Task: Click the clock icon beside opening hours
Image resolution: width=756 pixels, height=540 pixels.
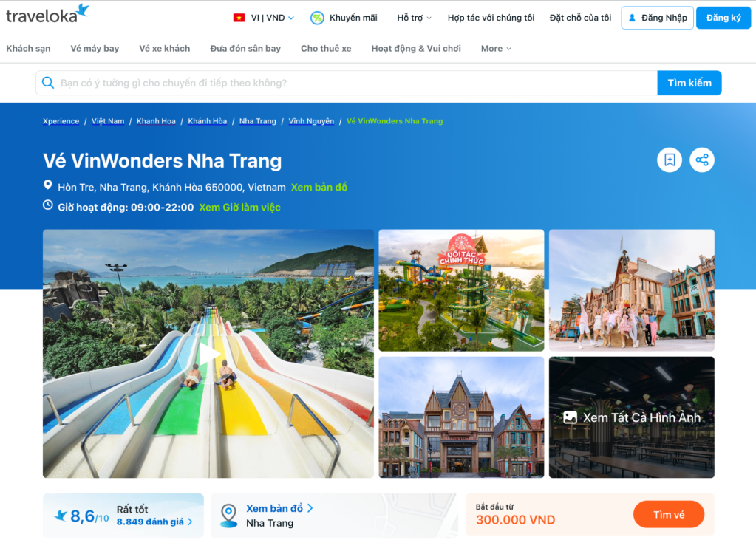Action: click(48, 205)
